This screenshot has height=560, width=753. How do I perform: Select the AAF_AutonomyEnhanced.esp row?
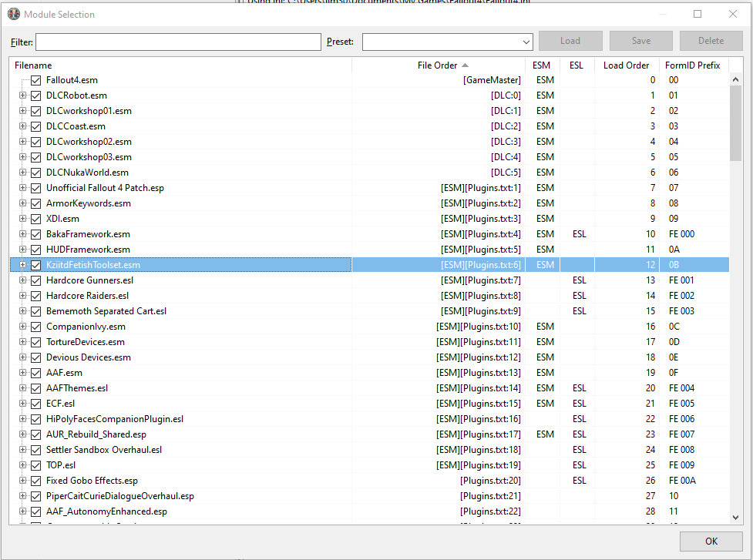pyautogui.click(x=370, y=511)
